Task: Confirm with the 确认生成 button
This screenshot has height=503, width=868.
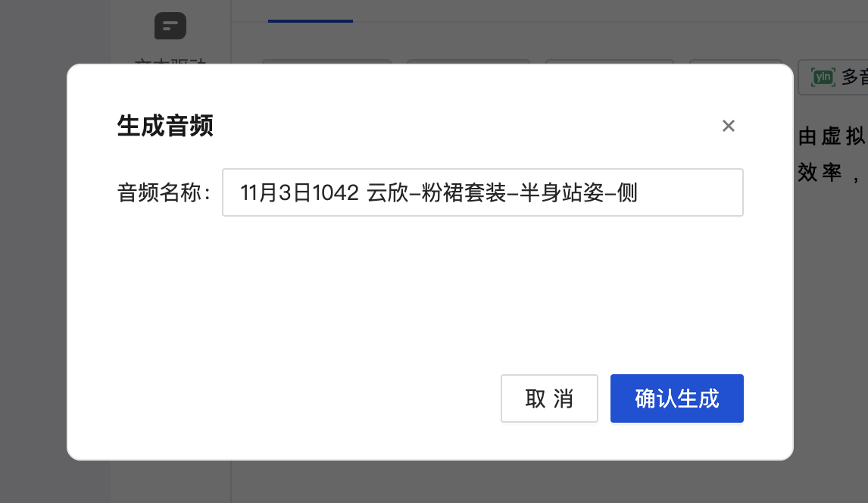Action: tap(676, 398)
